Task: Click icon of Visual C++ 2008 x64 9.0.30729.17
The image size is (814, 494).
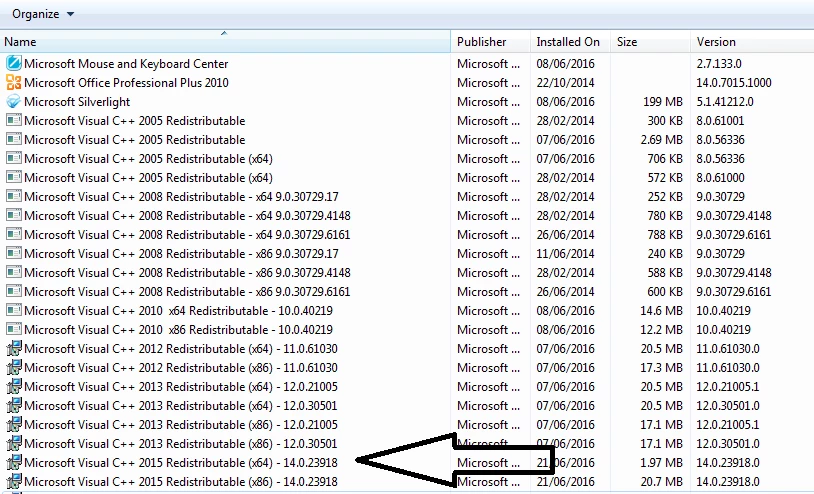Action: [x=13, y=197]
